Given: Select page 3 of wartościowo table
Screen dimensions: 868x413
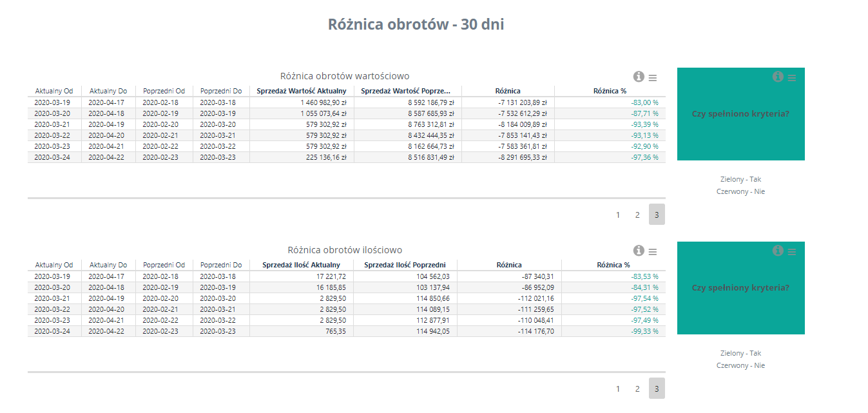Looking at the screenshot, I should point(657,215).
